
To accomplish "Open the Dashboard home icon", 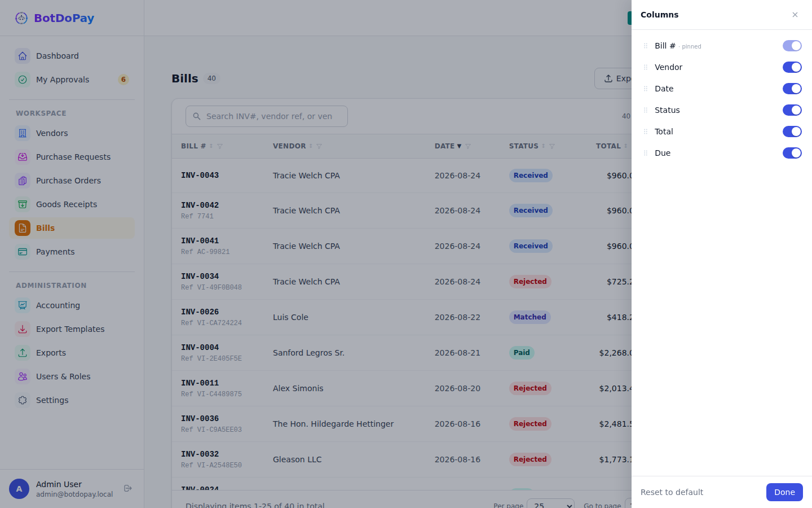I will coord(23,56).
